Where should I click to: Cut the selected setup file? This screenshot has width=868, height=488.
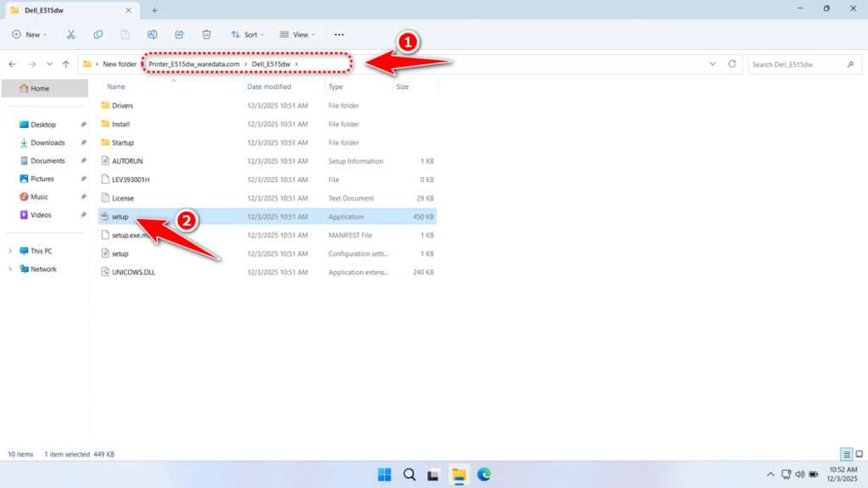(x=71, y=34)
